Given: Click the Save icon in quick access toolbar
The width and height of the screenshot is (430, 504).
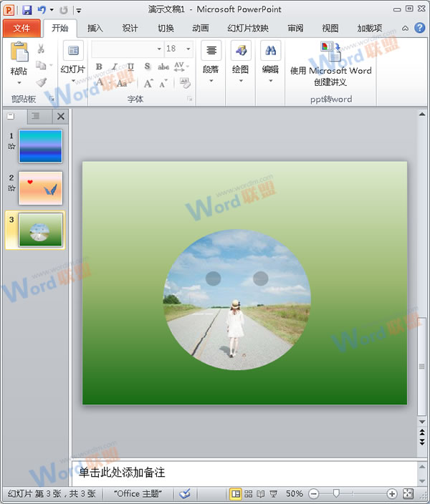Looking at the screenshot, I should pyautogui.click(x=27, y=10).
